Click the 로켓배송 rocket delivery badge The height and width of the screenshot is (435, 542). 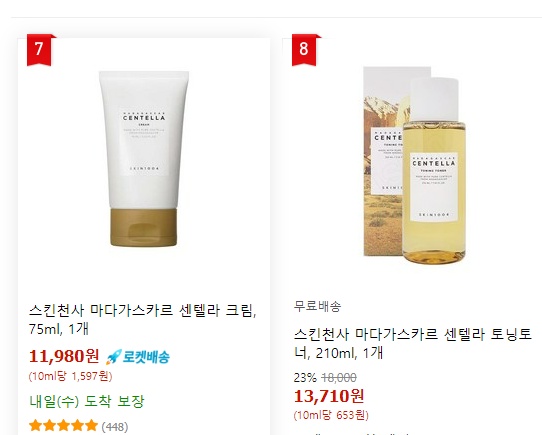138,357
